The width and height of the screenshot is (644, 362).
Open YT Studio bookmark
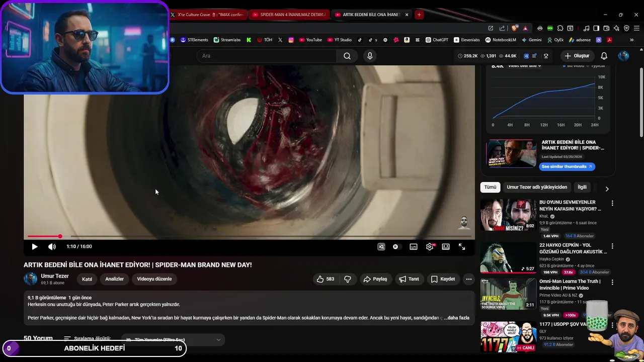click(340, 40)
